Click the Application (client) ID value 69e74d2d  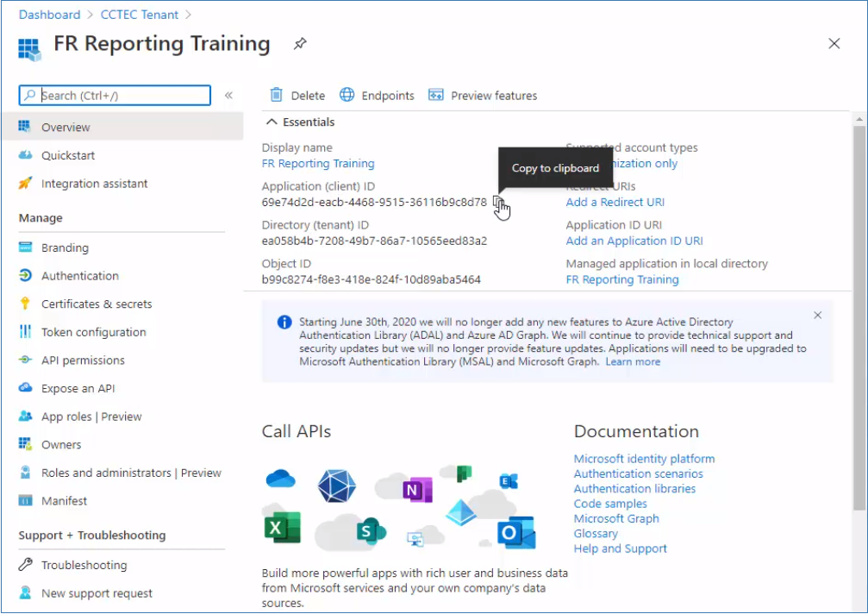pos(374,202)
